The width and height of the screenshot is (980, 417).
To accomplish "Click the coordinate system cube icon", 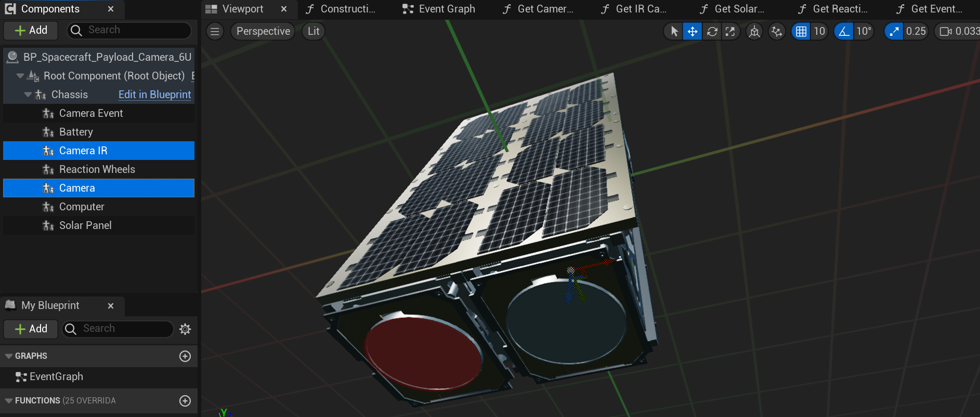I will (754, 31).
